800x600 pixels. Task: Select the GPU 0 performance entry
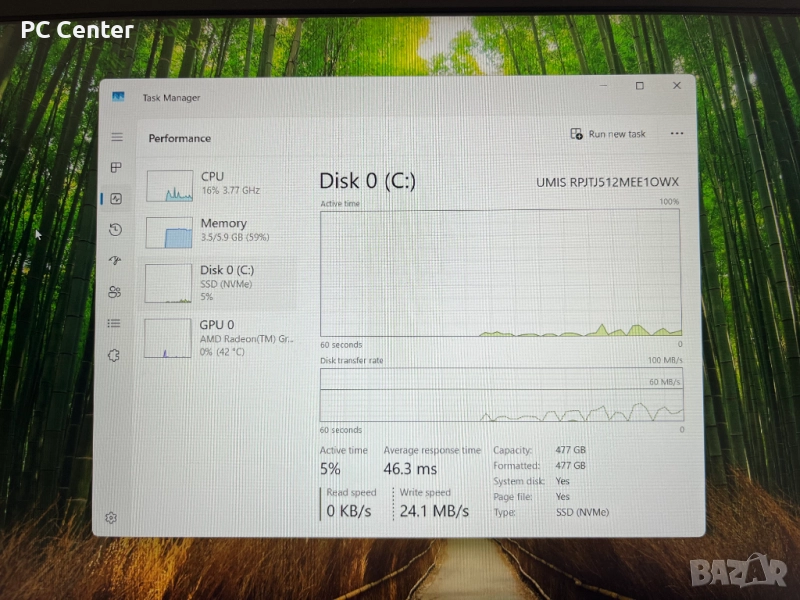pyautogui.click(x=220, y=337)
